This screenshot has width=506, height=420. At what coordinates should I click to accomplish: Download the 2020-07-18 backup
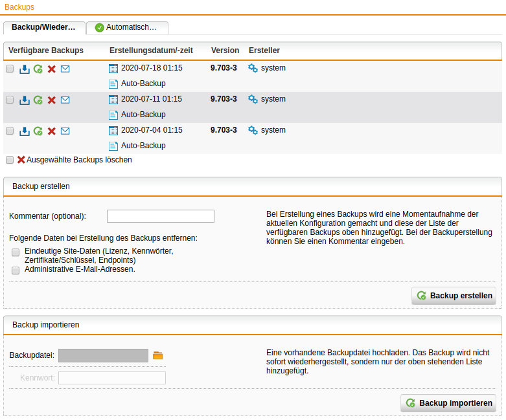pyautogui.click(x=25, y=69)
